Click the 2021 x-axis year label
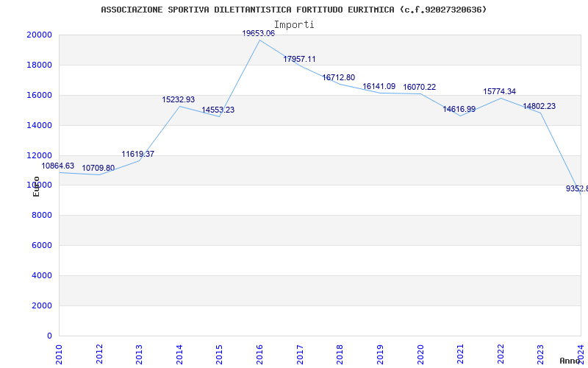 [x=460, y=354]
